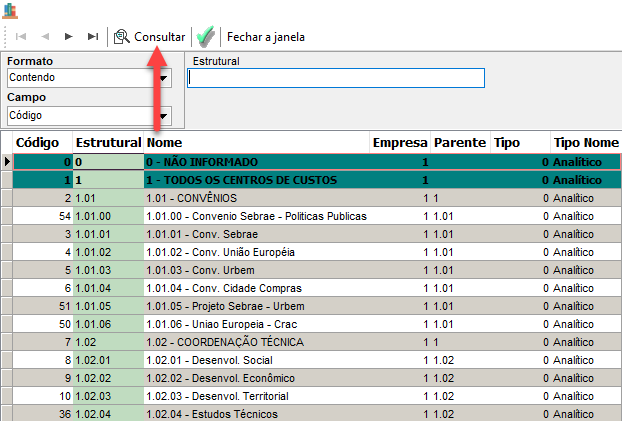This screenshot has height=421, width=622.
Task: Click the next record arrow
Action: point(68,37)
